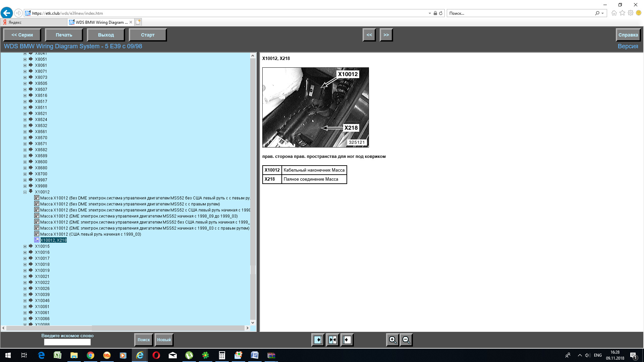Click the split panes evenly layout icon
The image size is (644, 362).
click(333, 340)
